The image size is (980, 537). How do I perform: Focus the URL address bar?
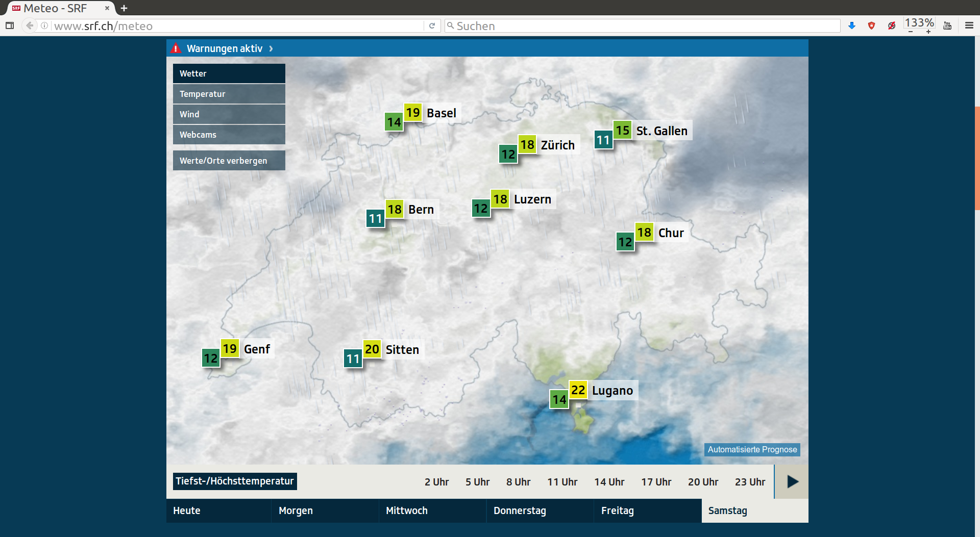tap(237, 26)
